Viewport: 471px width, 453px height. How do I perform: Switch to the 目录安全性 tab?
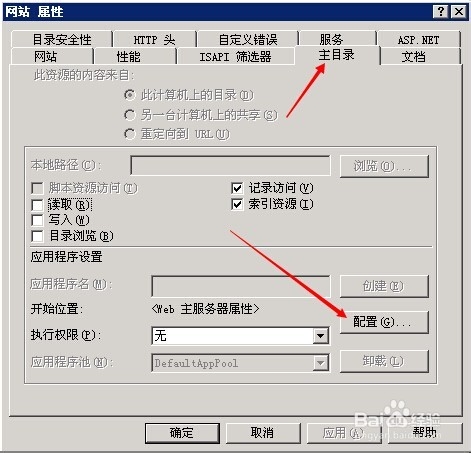(62, 39)
